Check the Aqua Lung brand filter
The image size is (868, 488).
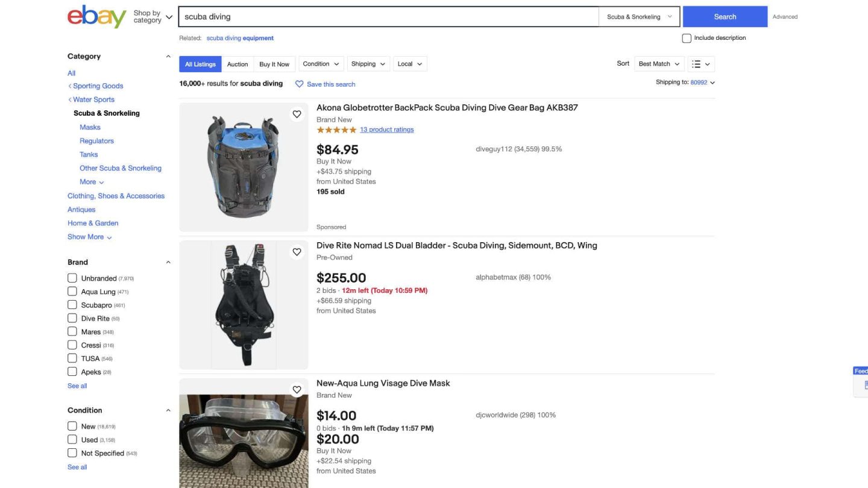(x=72, y=292)
